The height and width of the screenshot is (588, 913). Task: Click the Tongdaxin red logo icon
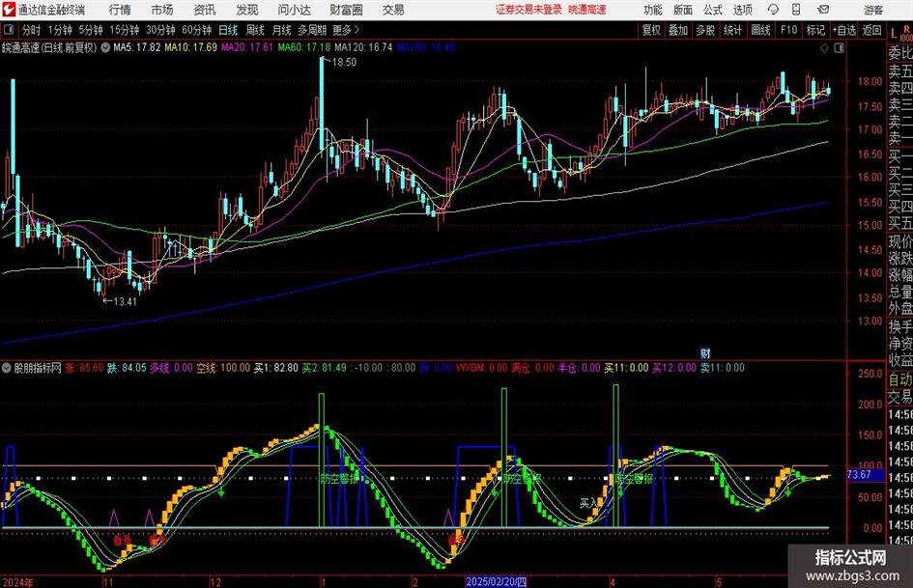click(x=10, y=10)
